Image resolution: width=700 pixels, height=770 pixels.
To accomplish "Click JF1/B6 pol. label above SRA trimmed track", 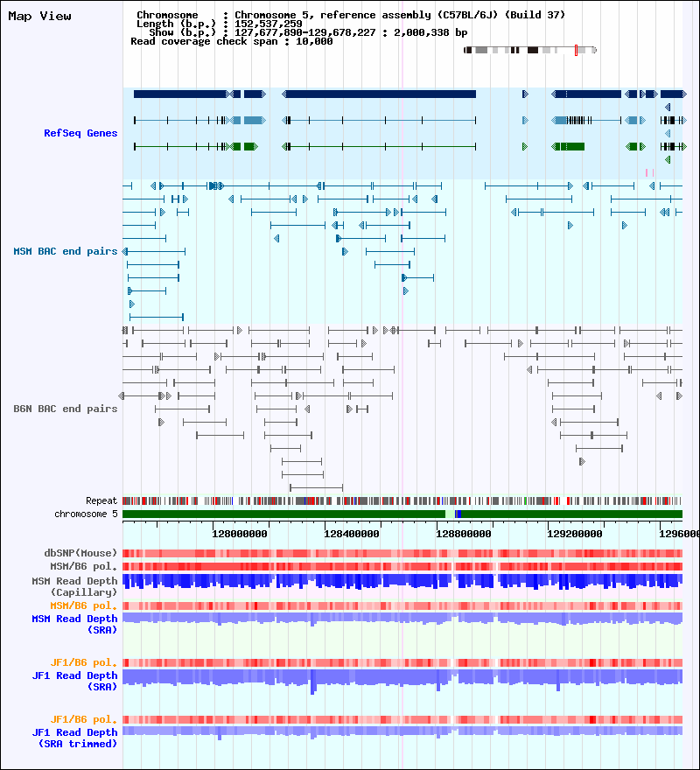I will (83, 719).
